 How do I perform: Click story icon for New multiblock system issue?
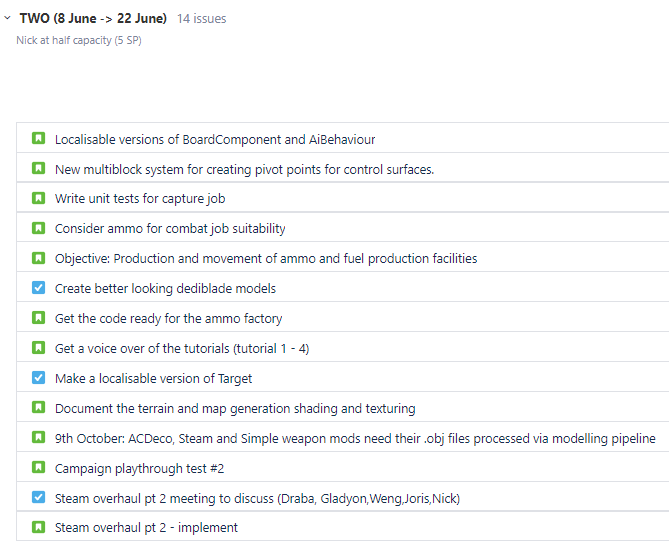(x=38, y=169)
